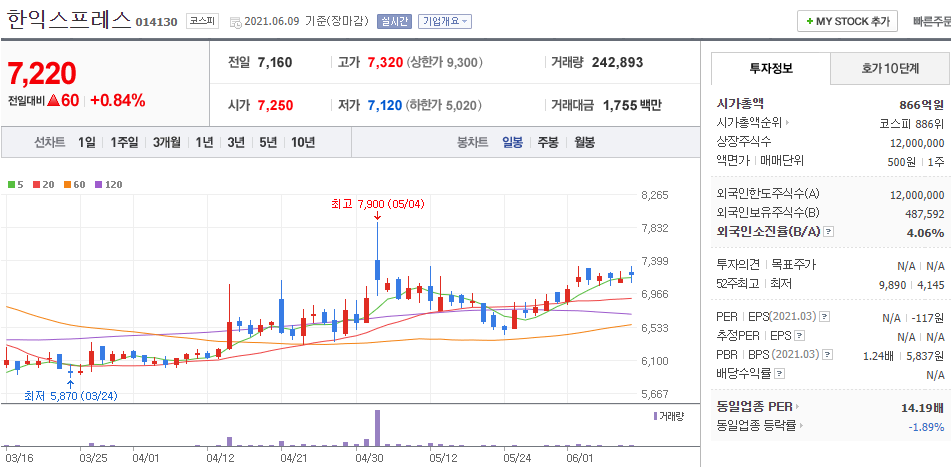Image resolution: width=951 pixels, height=467 pixels.
Task: Select the 3개월 line chart period
Action: [x=167, y=143]
